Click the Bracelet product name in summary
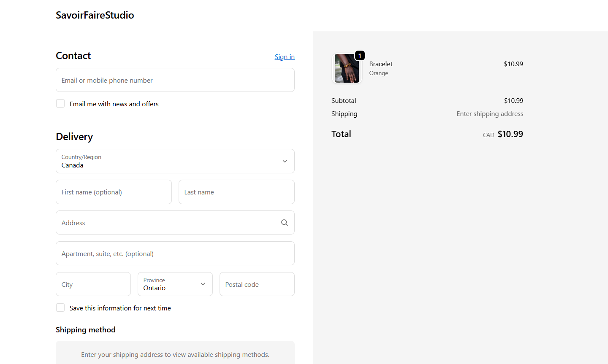 (x=381, y=64)
